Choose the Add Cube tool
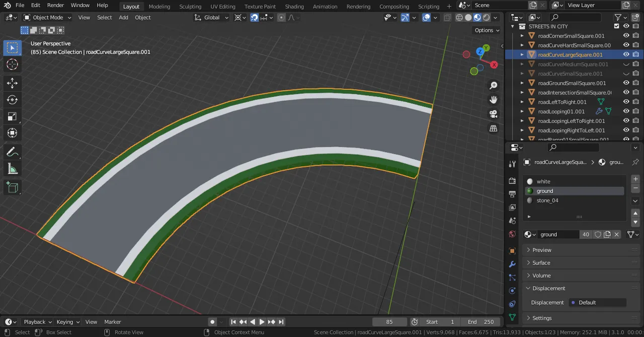The image size is (644, 337). [13, 188]
